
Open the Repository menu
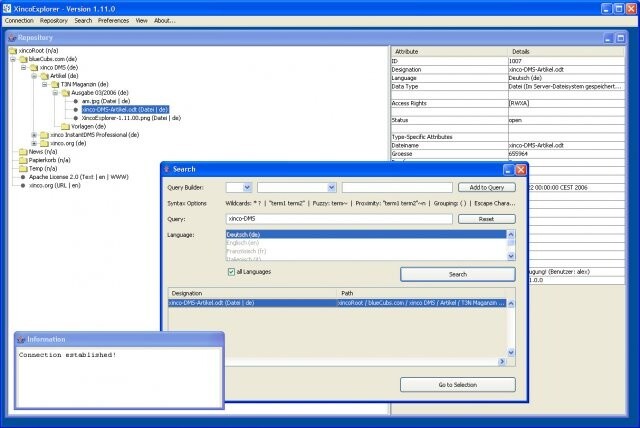point(53,20)
